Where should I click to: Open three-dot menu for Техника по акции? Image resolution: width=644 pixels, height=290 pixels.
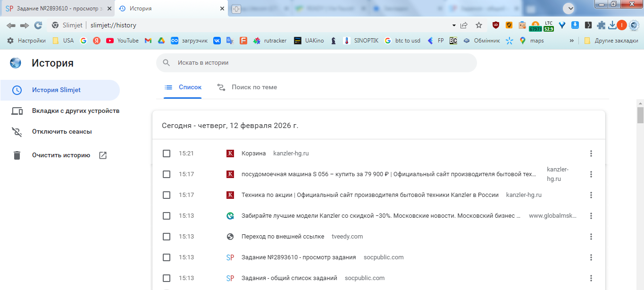click(x=591, y=195)
